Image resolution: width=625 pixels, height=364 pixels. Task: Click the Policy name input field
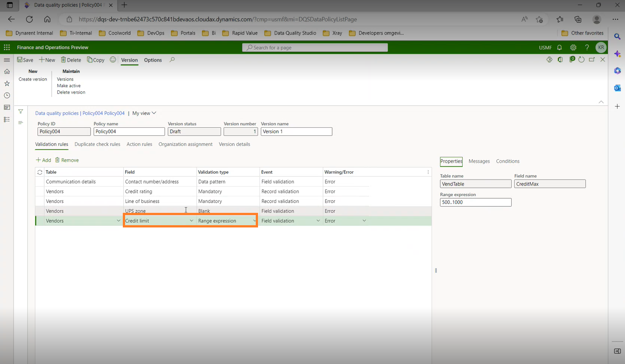coord(129,132)
